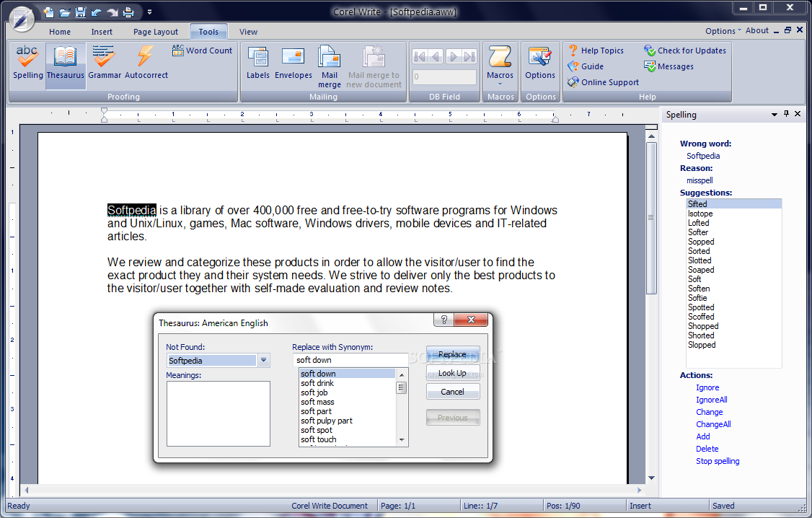Redo action in quick access toolbar
Image resolution: width=812 pixels, height=518 pixels.
tap(112, 12)
